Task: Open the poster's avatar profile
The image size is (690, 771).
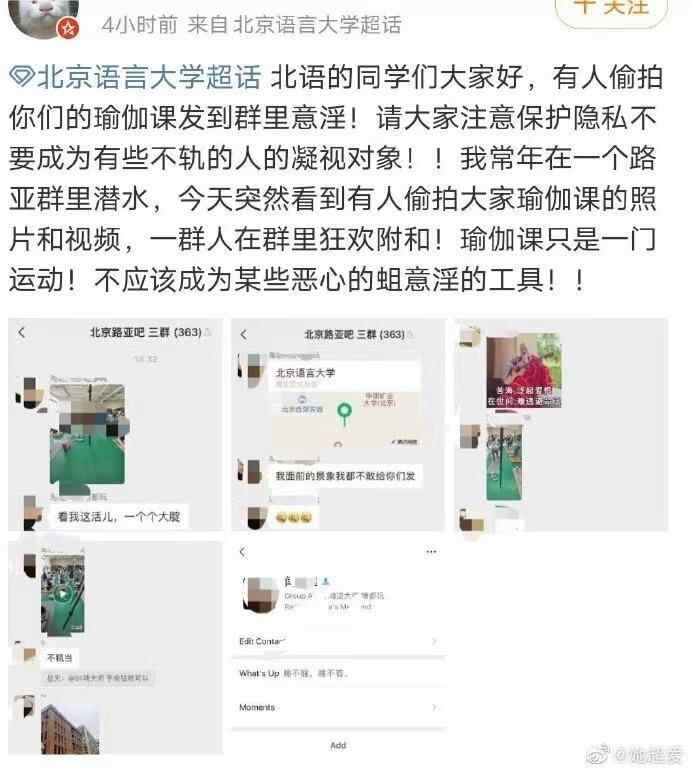Action: pos(43,17)
